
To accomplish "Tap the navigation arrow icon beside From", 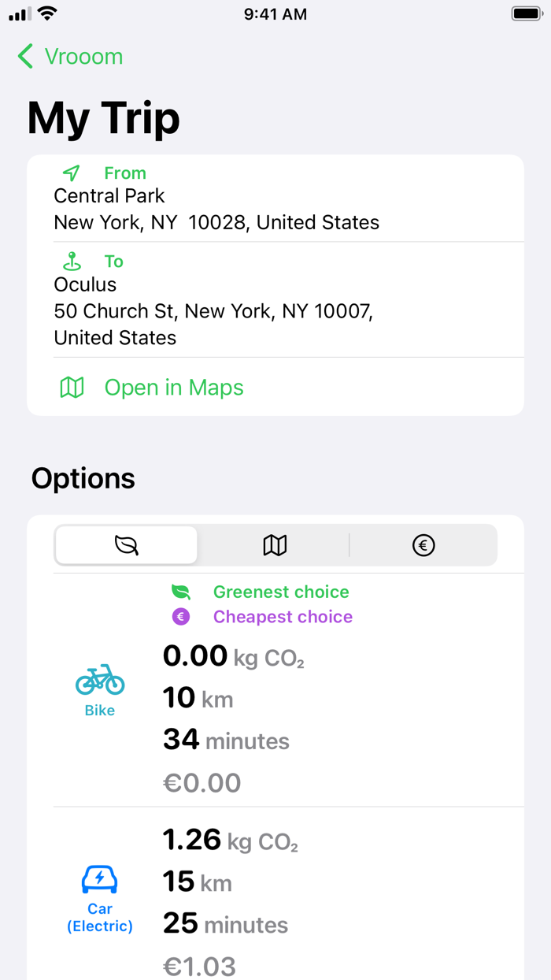I will tap(72, 173).
